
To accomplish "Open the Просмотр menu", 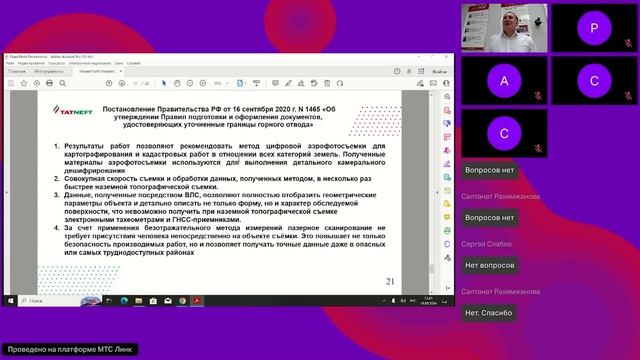I will point(56,63).
